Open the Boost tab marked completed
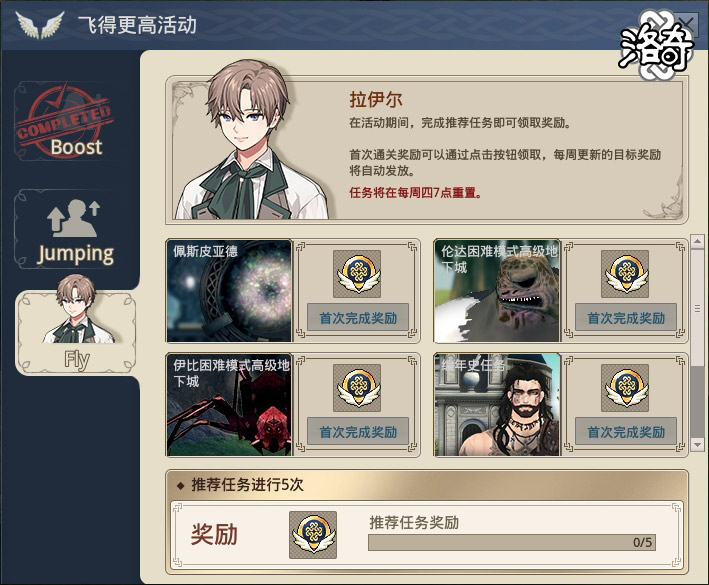The image size is (709, 585). click(63, 122)
